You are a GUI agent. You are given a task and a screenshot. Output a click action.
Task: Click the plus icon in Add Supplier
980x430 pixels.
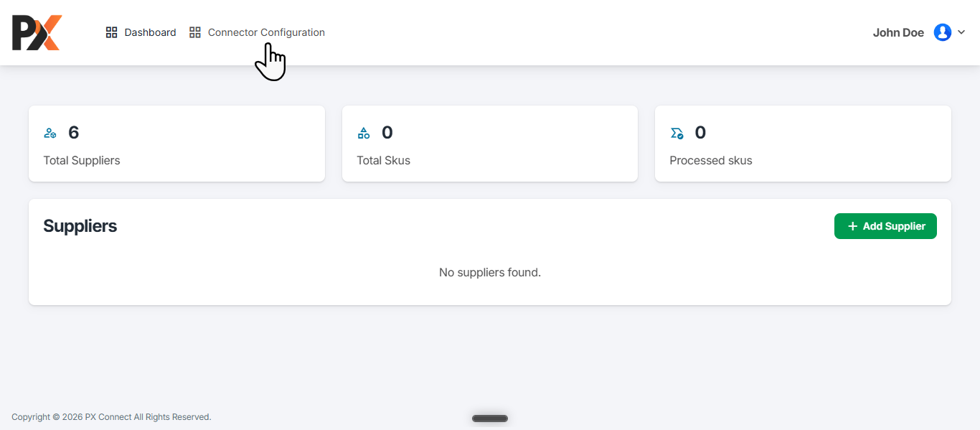tap(852, 226)
